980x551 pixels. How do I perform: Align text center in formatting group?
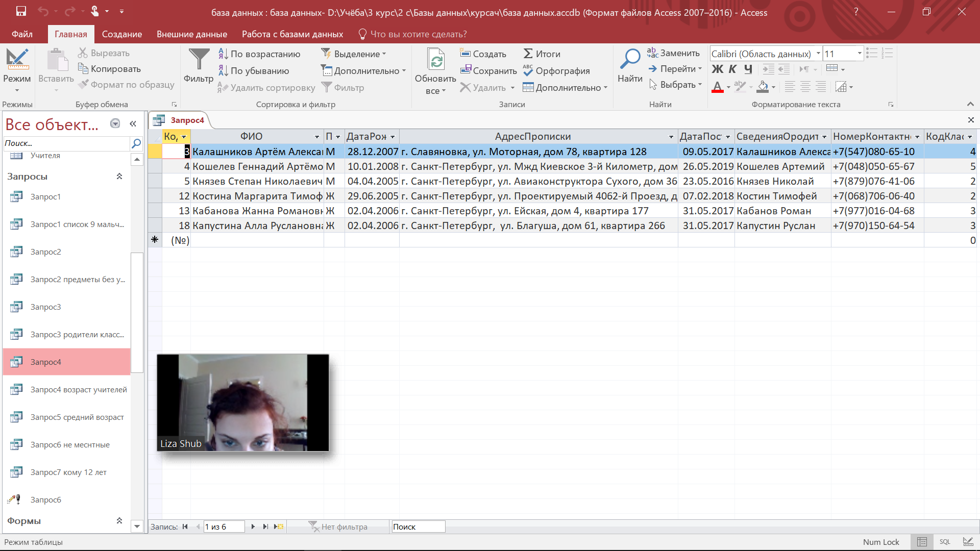(x=805, y=87)
